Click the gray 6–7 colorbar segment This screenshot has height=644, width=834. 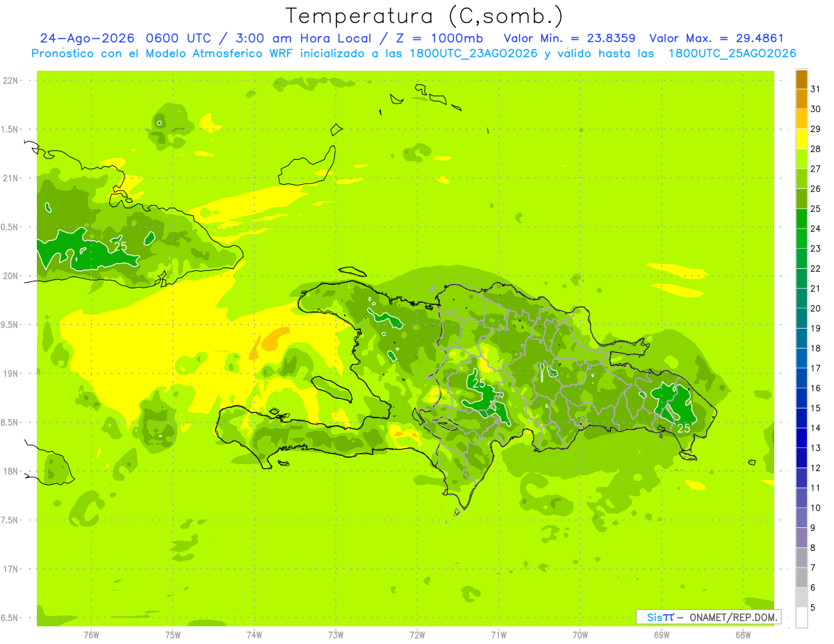[801, 577]
